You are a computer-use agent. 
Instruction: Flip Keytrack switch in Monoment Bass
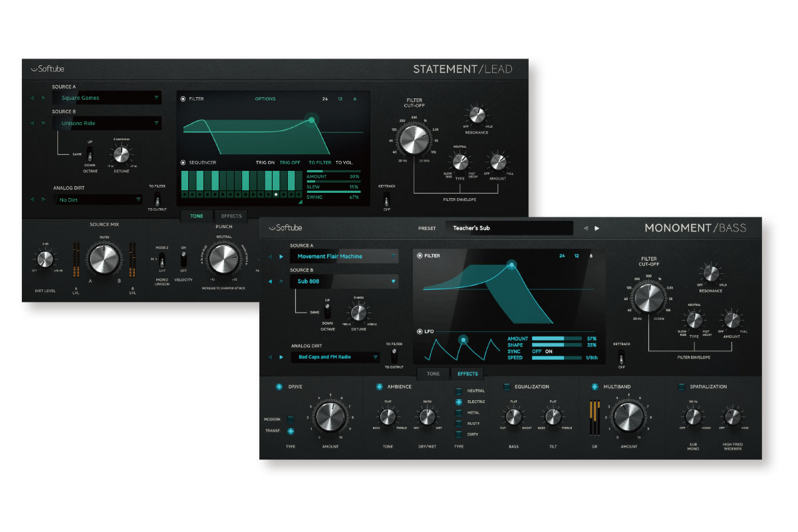[x=622, y=356]
